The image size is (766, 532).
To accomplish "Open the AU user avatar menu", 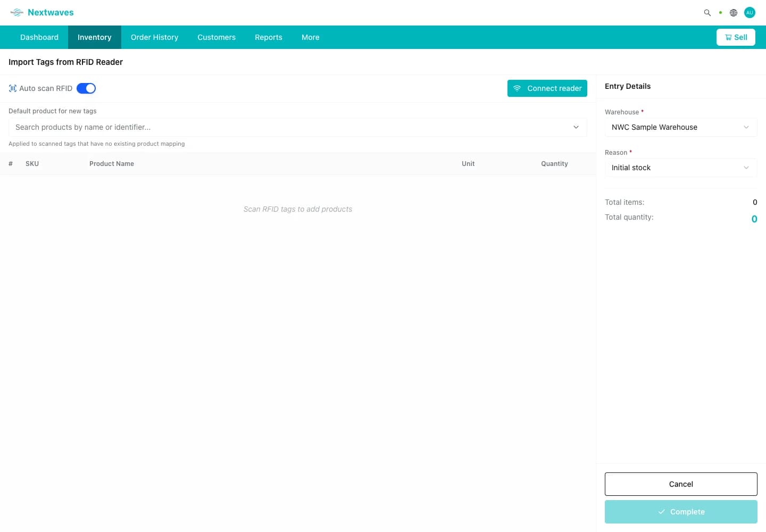I will (750, 13).
